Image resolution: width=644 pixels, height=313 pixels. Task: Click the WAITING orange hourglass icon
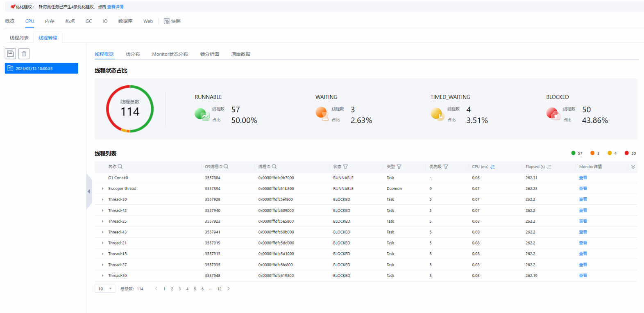coord(322,114)
